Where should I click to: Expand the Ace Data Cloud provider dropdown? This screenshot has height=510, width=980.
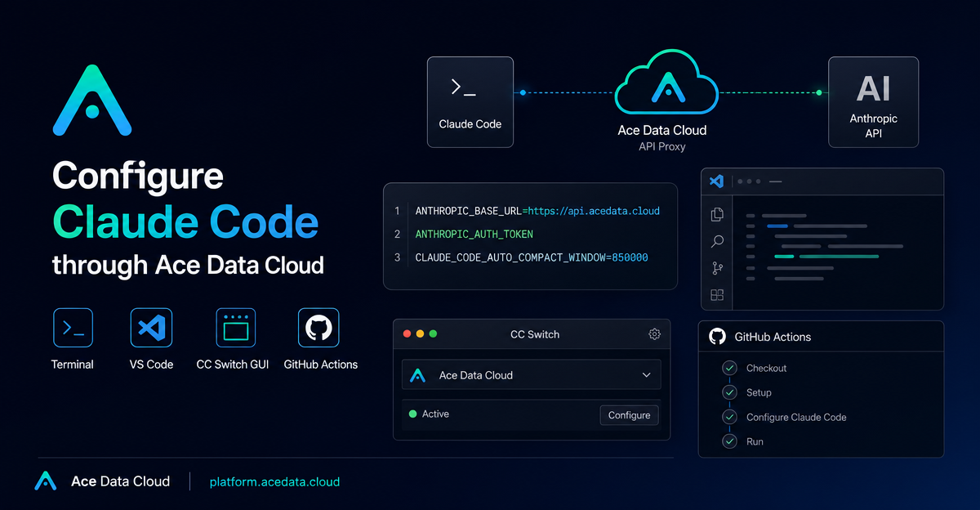532,375
